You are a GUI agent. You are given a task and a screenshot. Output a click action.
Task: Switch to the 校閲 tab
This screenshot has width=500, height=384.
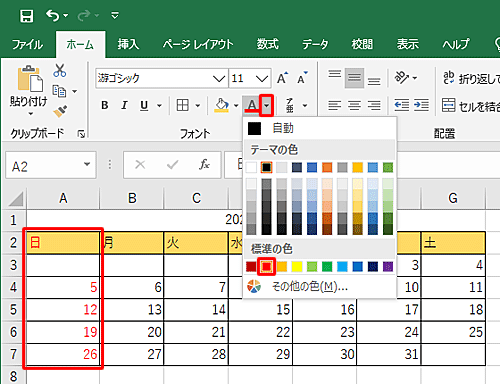pos(362,44)
